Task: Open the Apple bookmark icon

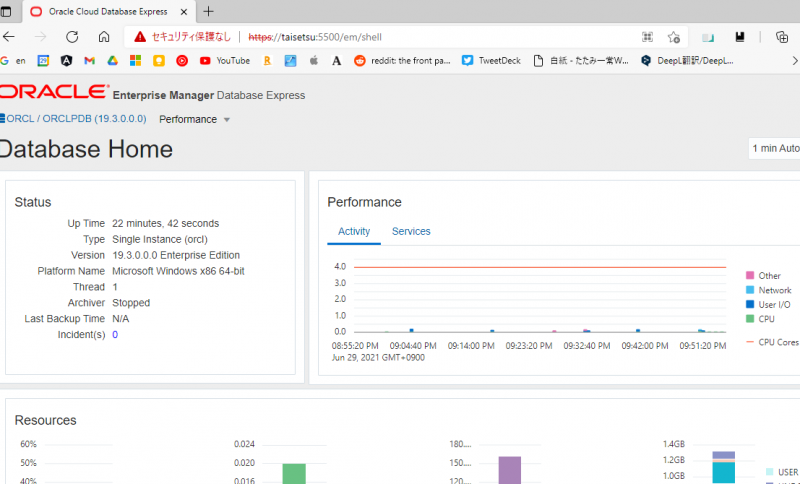Action: (314, 61)
